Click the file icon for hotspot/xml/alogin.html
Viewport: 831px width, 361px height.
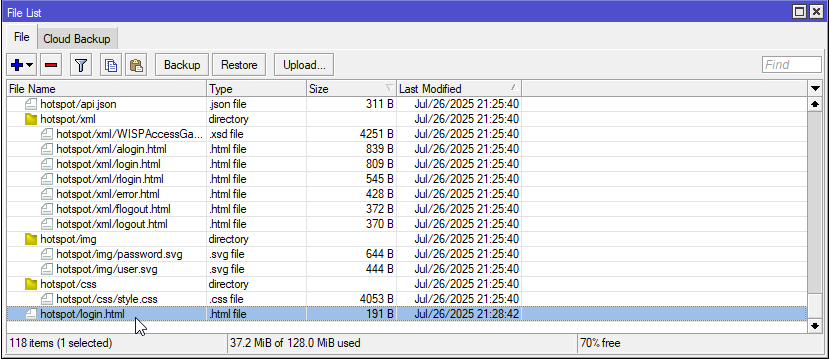(x=47, y=149)
